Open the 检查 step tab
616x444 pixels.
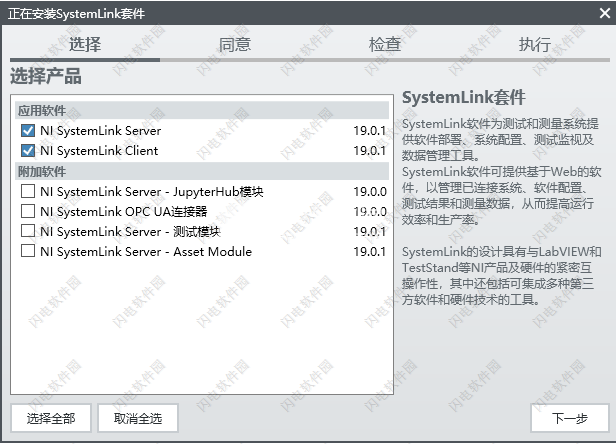pos(385,44)
